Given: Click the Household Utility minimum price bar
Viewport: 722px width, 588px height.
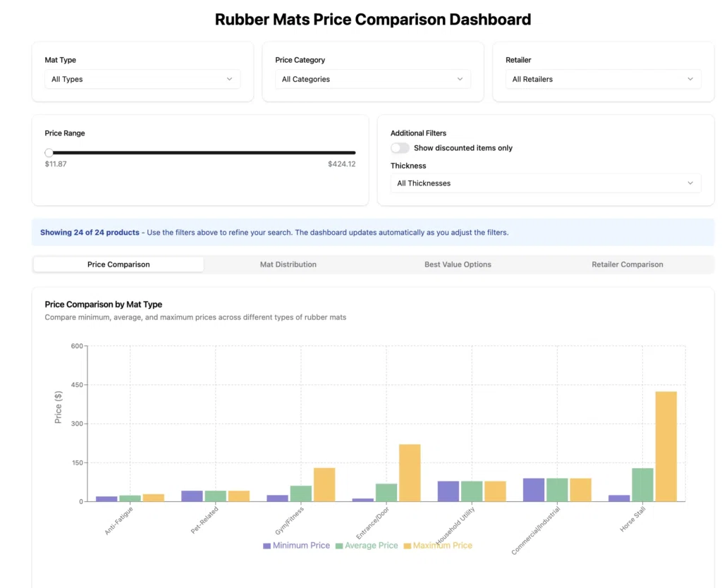Looking at the screenshot, I should (x=448, y=491).
